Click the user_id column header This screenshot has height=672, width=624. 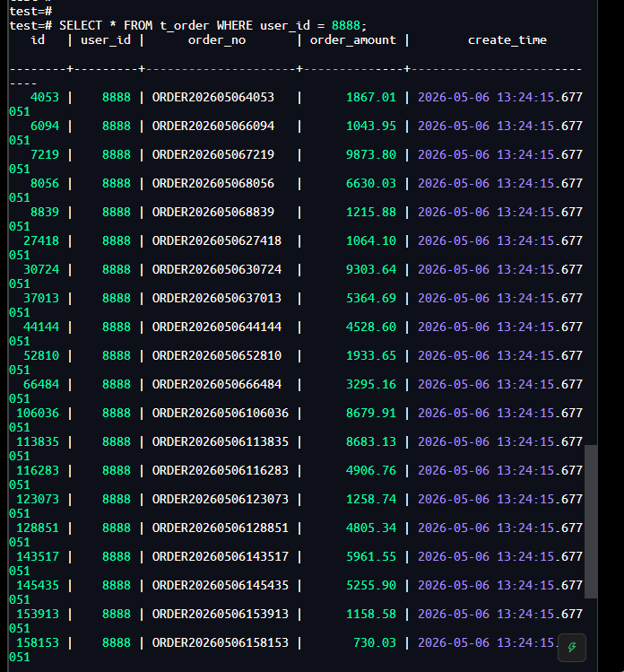[x=106, y=40]
